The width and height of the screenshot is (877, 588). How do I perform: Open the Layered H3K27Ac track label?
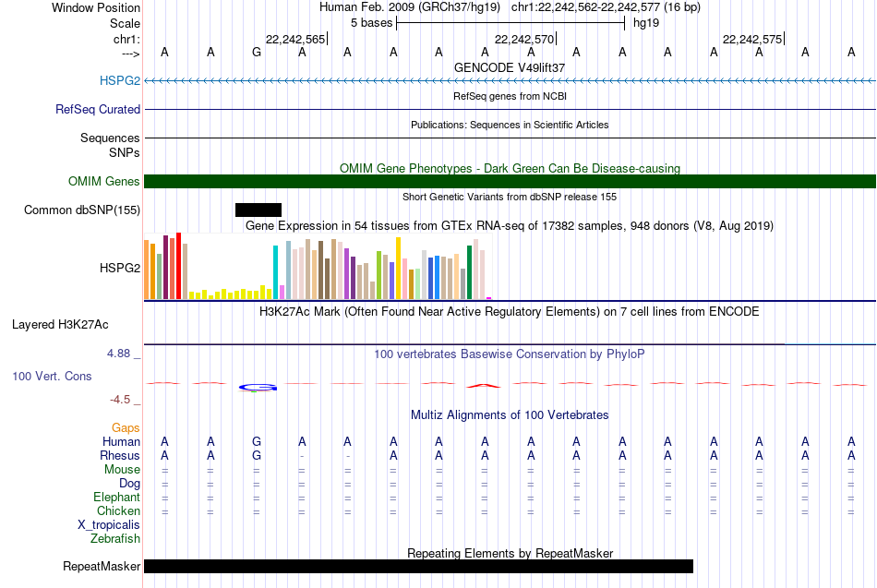pos(60,324)
